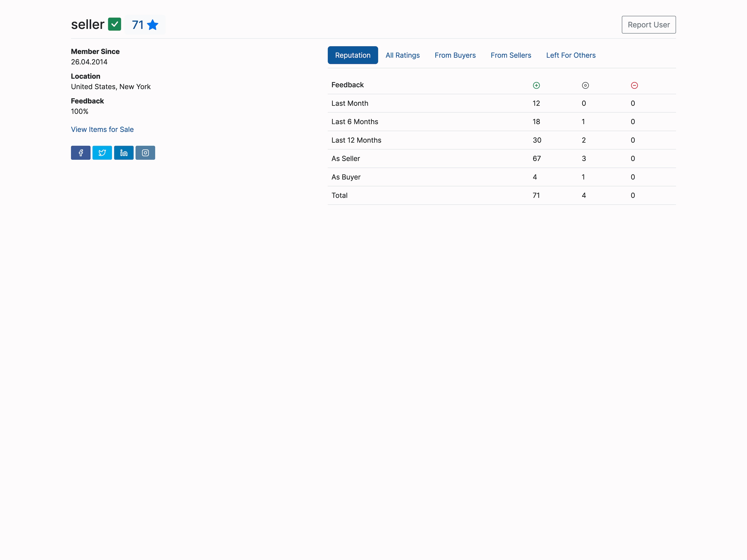The image size is (747, 560).
Task: Click the red negative feedback icon
Action: tap(634, 85)
